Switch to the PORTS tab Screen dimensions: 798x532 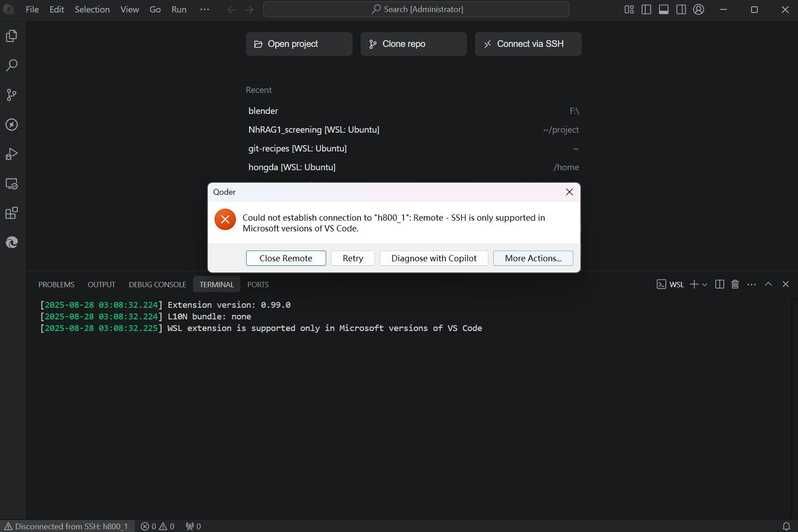tap(258, 285)
